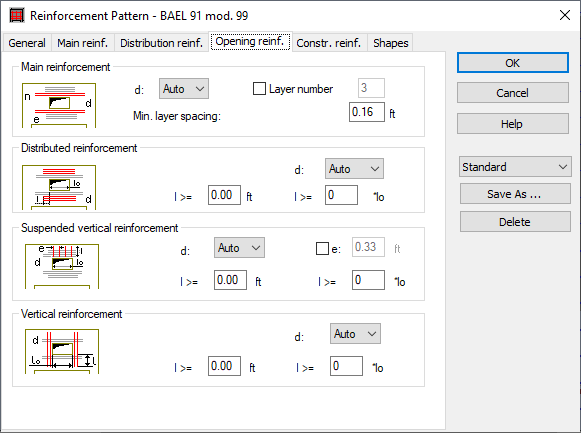Close the Reinforcement Pattern dialog
The image size is (581, 433).
[x=565, y=15]
